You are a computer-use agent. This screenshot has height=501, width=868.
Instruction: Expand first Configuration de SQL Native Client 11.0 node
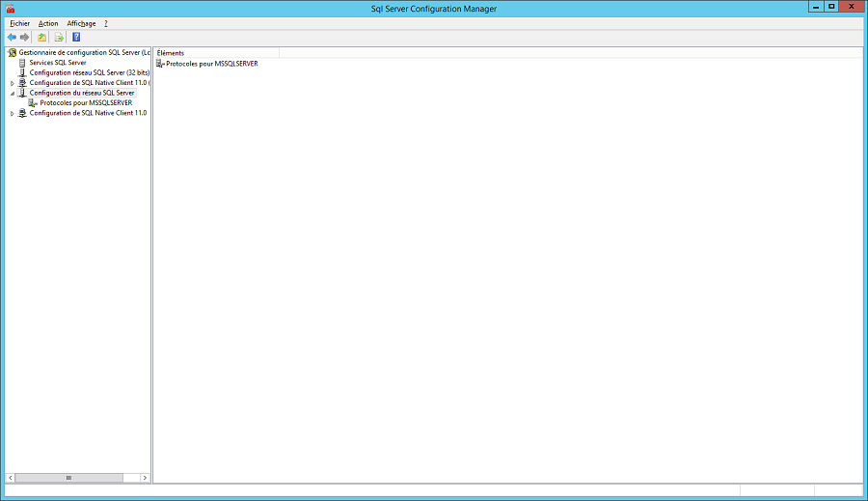coord(13,83)
